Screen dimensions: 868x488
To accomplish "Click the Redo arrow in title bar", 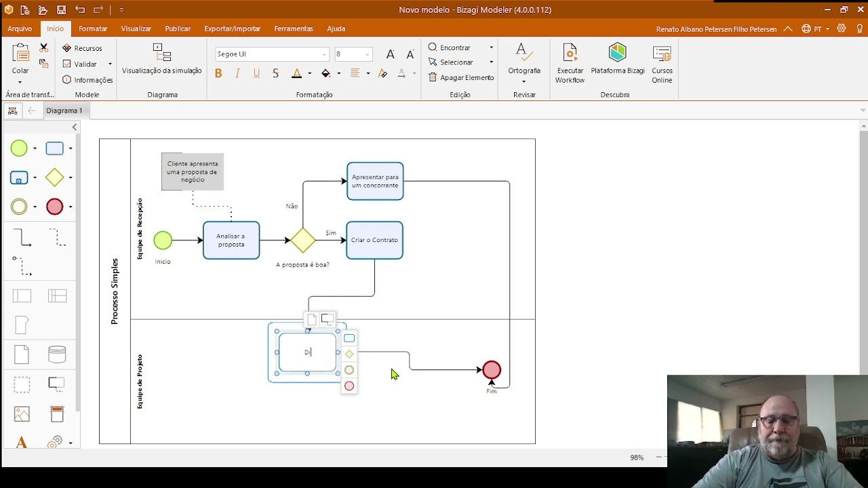I will click(x=98, y=9).
